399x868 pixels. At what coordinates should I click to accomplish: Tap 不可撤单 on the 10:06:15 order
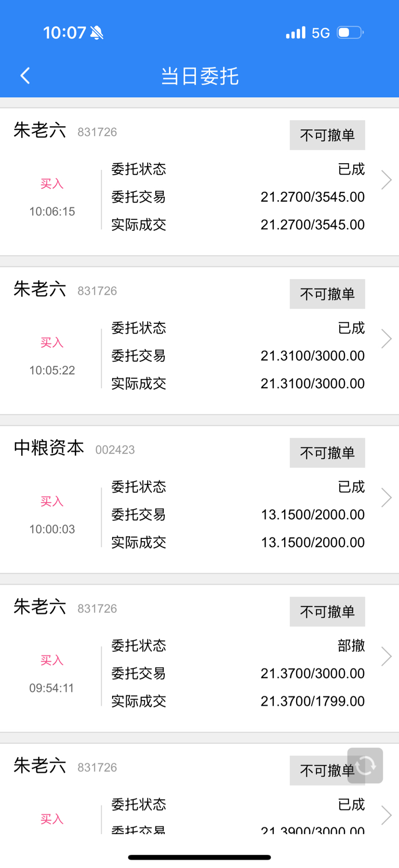coord(327,135)
